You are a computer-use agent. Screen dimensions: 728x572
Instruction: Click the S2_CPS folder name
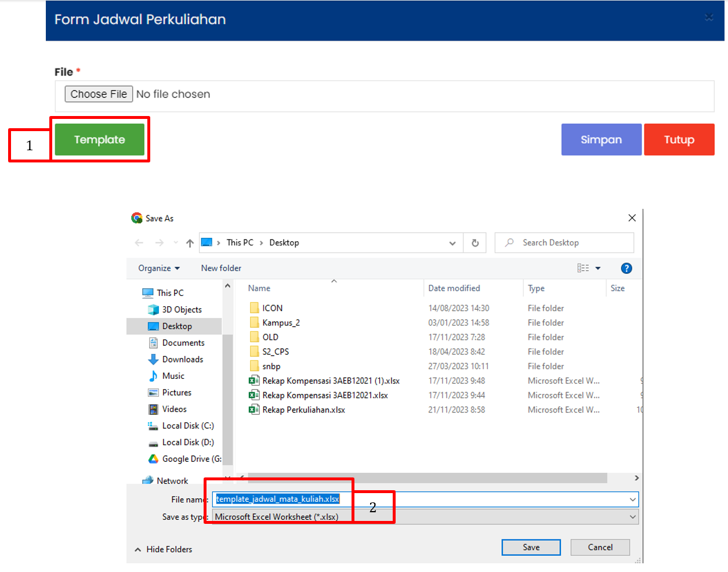click(x=276, y=352)
